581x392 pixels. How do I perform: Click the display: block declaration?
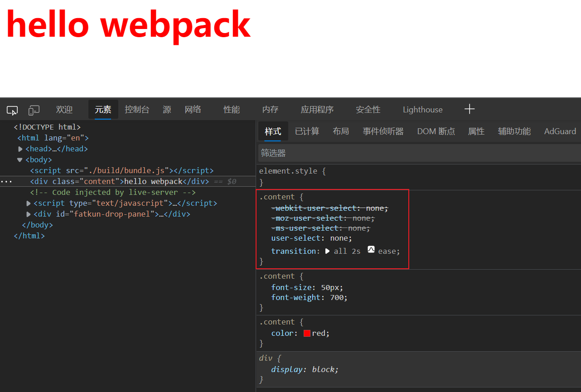click(305, 369)
